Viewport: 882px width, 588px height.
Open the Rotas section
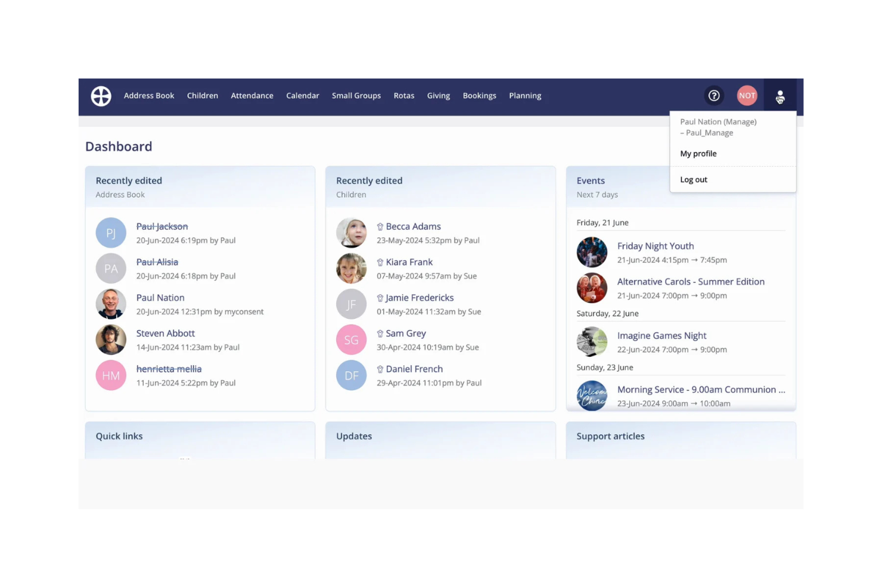404,95
